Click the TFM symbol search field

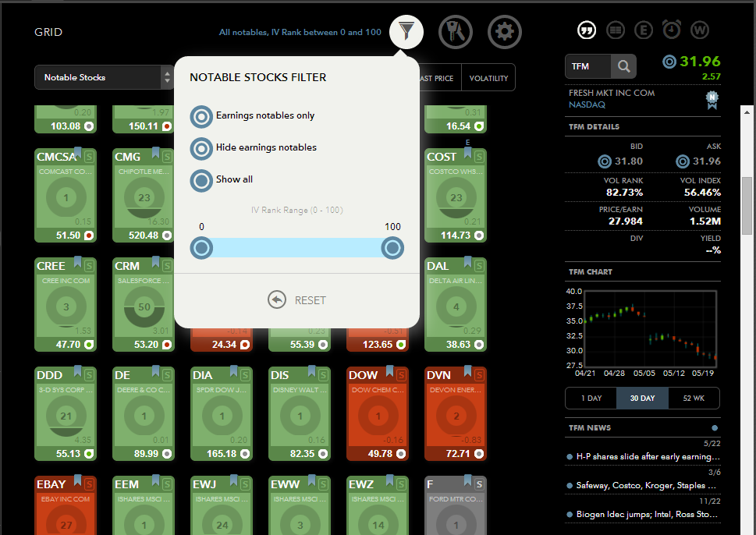pos(588,66)
